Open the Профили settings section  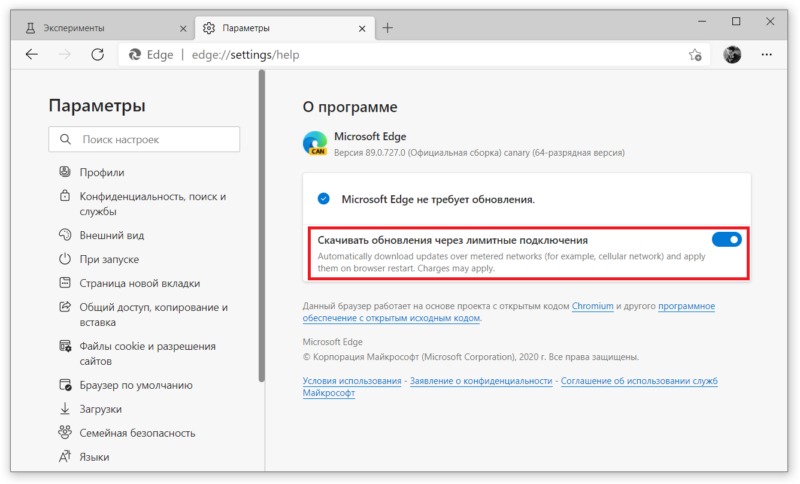[102, 172]
